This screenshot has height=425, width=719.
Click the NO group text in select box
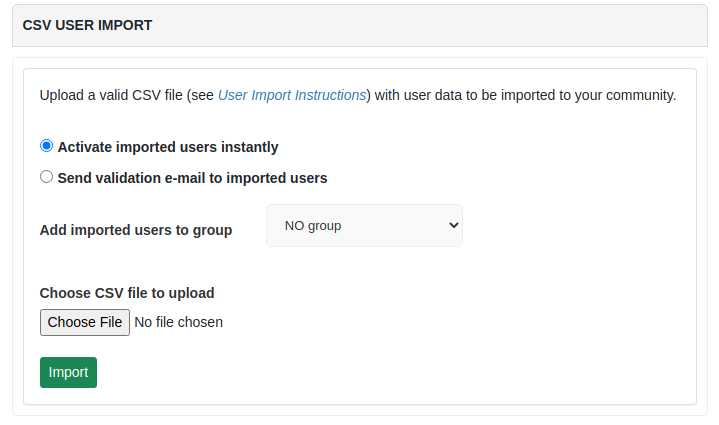(313, 226)
